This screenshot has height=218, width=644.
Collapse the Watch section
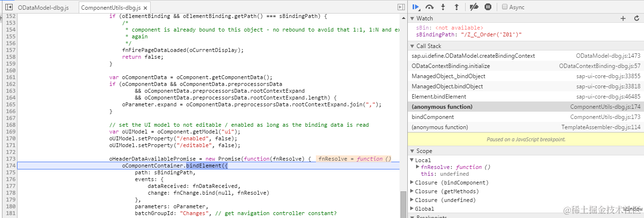412,18
